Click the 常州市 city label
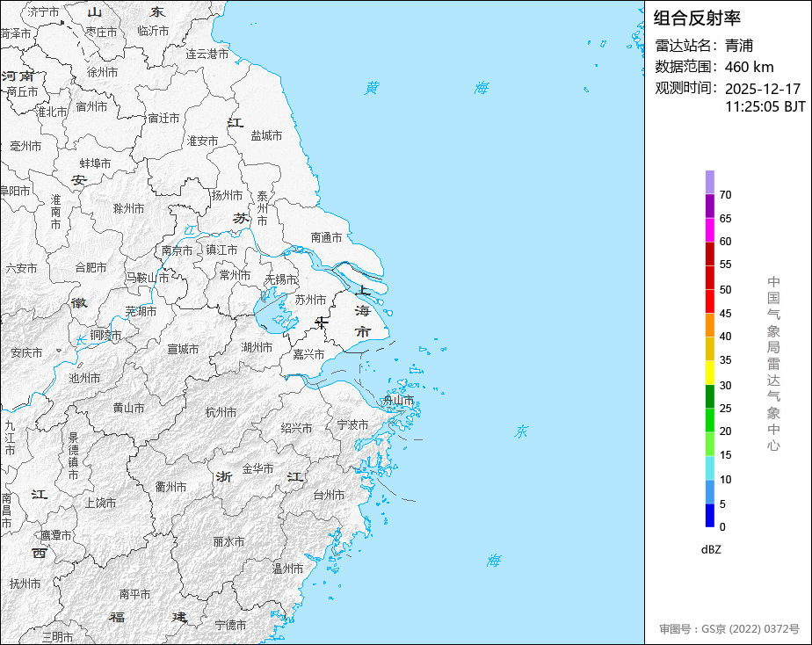 click(235, 275)
